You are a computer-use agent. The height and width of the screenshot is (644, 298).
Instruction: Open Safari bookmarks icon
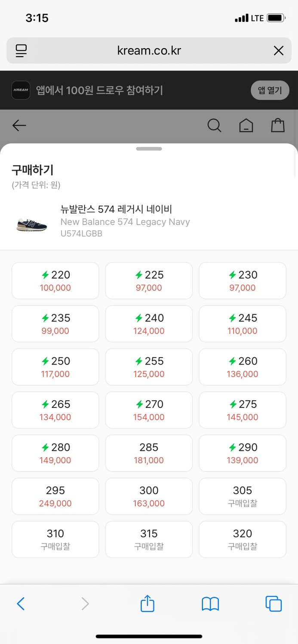click(x=210, y=604)
